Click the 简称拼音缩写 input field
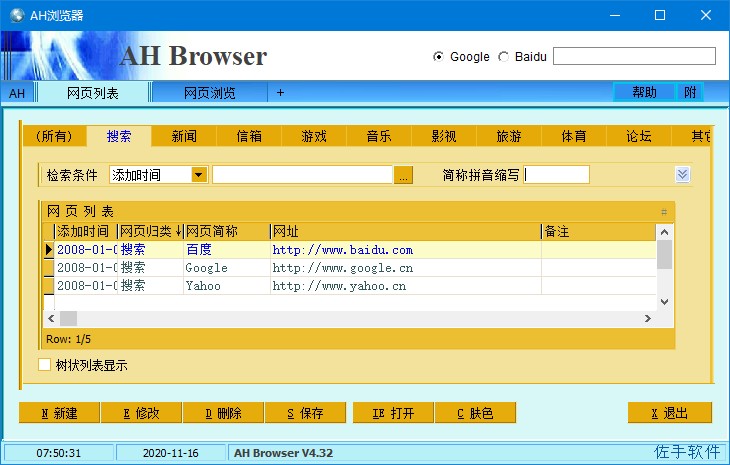This screenshot has width=730, height=465. 556,175
